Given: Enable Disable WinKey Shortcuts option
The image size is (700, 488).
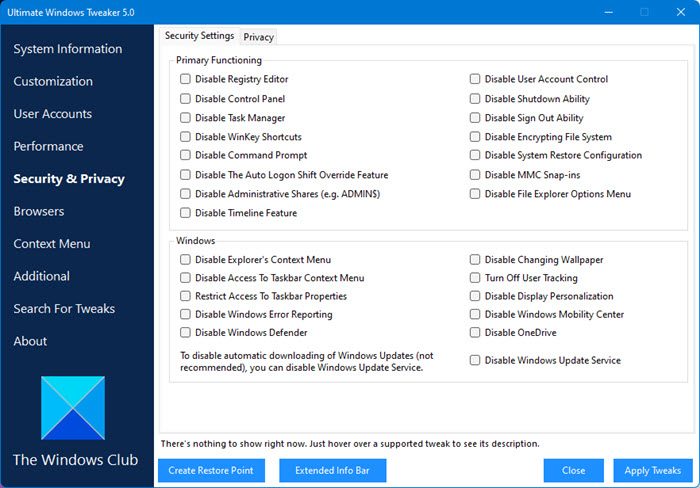Looking at the screenshot, I should point(185,137).
